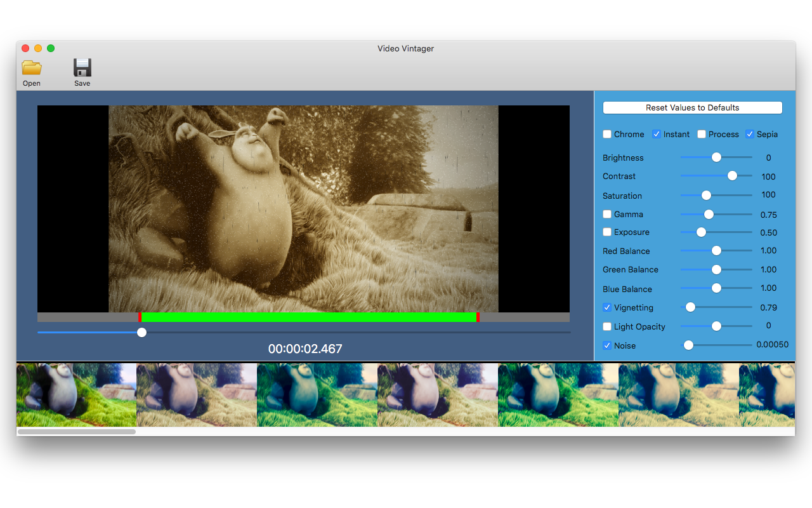Click the Gamma value 0.75
The height and width of the screenshot is (508, 812).
tap(769, 215)
